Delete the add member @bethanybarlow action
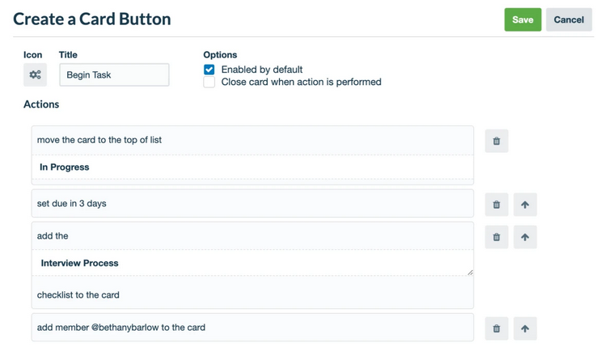Image resolution: width=596 pixels, height=364 pixels. pos(497,328)
